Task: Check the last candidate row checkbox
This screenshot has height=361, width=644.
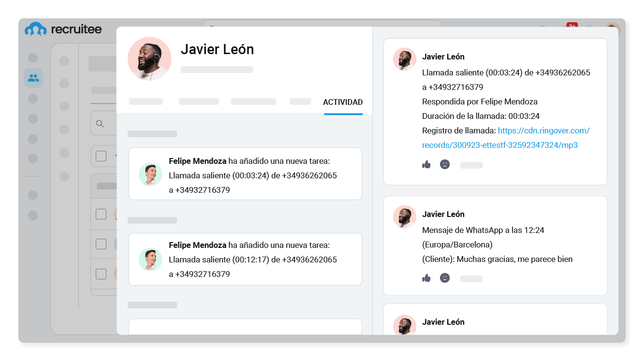Action: [x=101, y=274]
